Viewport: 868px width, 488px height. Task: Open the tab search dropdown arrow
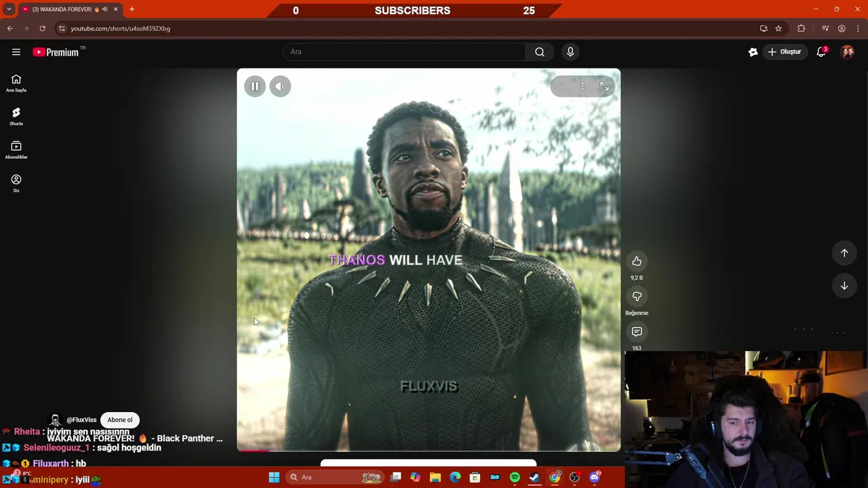tap(9, 9)
